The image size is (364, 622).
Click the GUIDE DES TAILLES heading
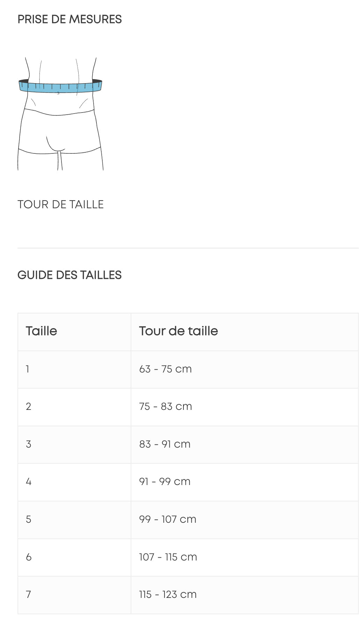pos(70,275)
